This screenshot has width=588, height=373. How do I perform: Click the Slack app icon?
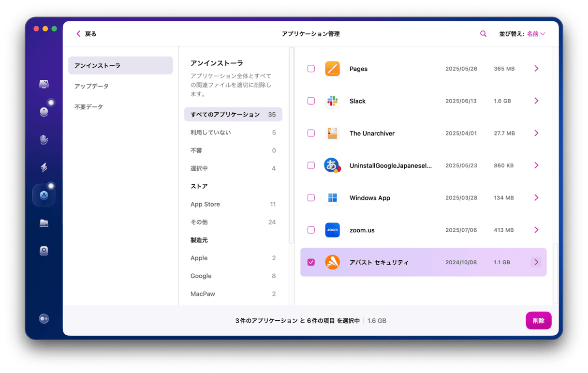pyautogui.click(x=332, y=101)
